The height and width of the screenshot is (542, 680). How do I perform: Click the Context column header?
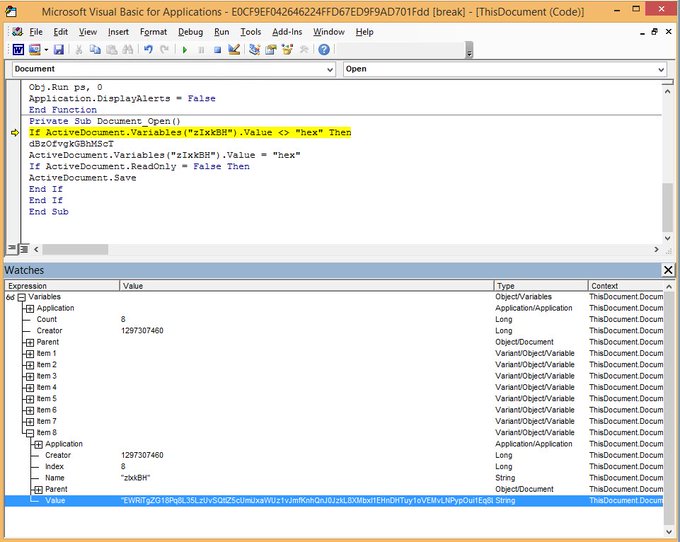[625, 286]
